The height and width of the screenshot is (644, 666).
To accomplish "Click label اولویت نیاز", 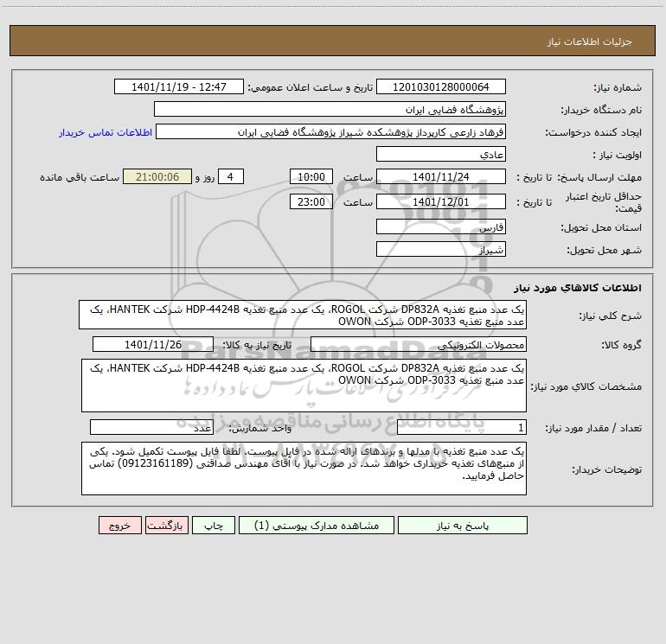I will pyautogui.click(x=617, y=155).
